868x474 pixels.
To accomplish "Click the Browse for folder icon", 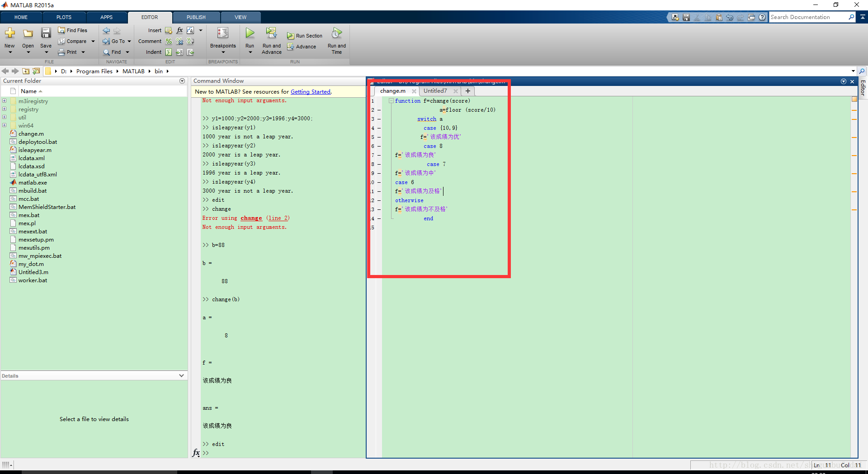I will pyautogui.click(x=36, y=71).
